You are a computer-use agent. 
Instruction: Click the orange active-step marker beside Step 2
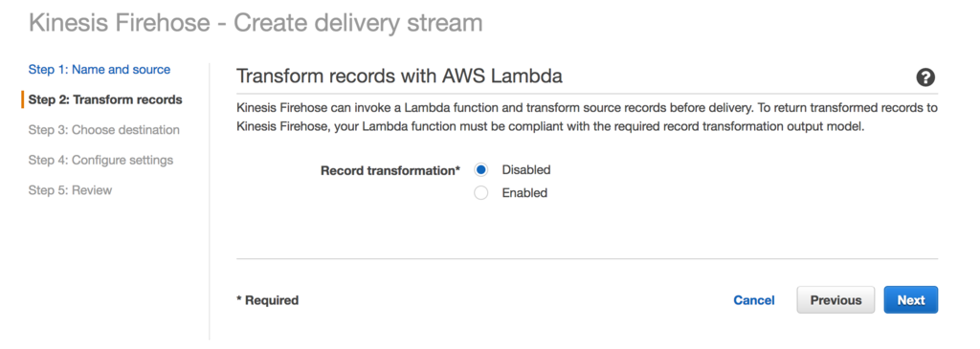pyautogui.click(x=23, y=99)
